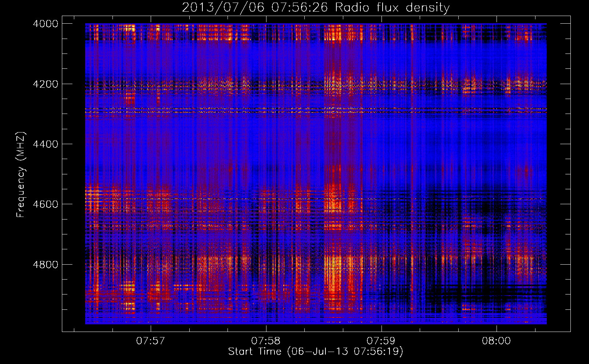Click the 4400 frequency tick label
This screenshot has height=364, width=589.
[x=46, y=144]
